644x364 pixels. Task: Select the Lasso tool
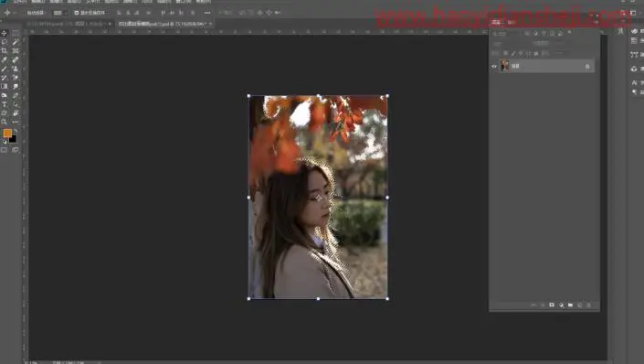click(x=5, y=42)
